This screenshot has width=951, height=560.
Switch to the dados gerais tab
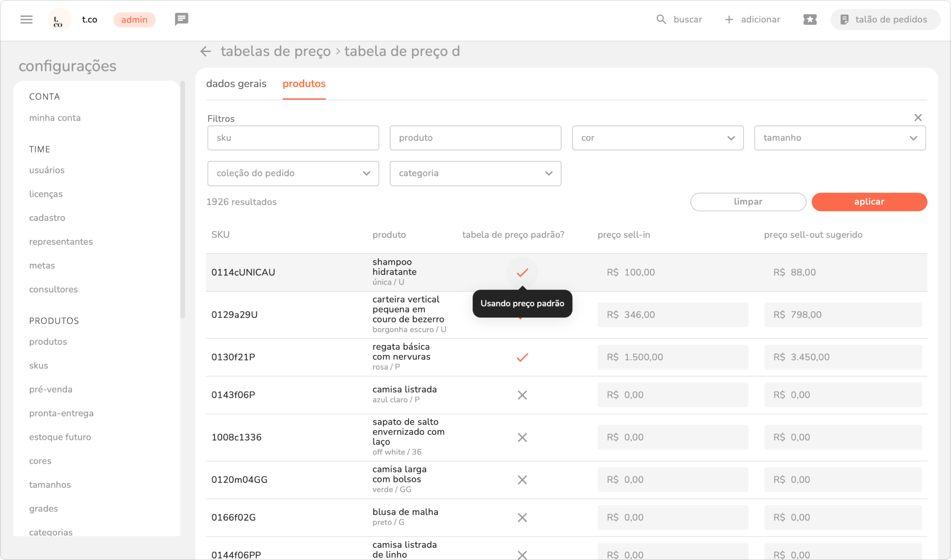click(236, 84)
